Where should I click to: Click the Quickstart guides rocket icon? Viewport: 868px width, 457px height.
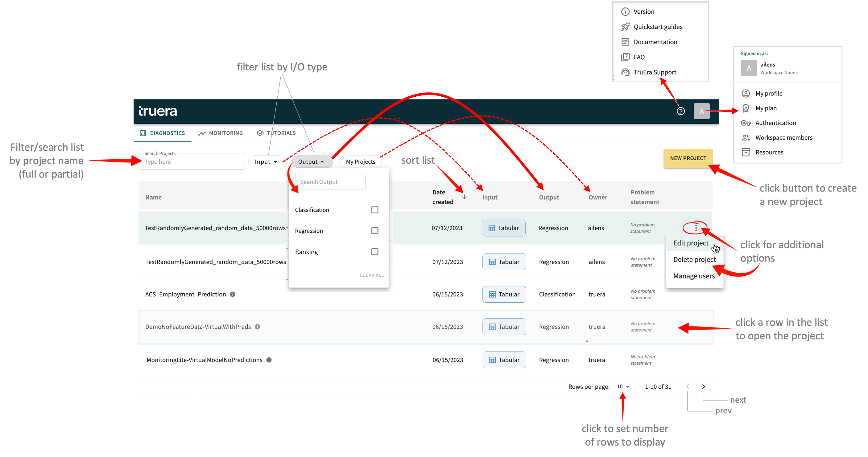[625, 27]
